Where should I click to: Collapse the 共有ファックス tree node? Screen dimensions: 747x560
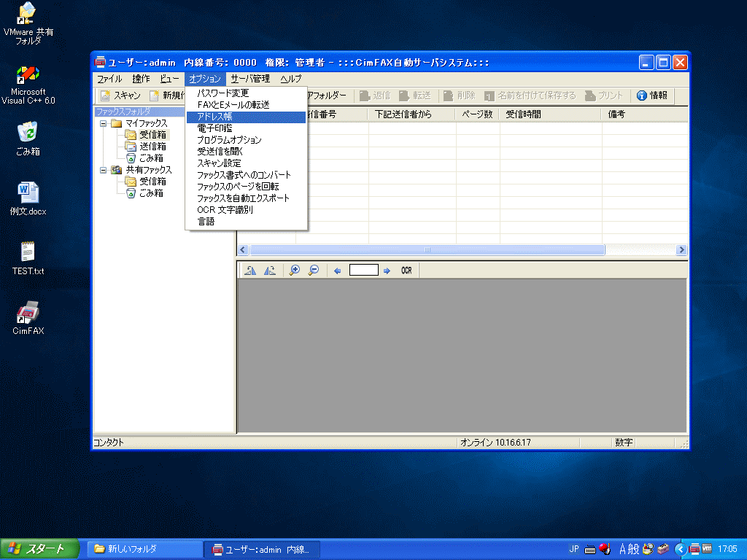[103, 170]
